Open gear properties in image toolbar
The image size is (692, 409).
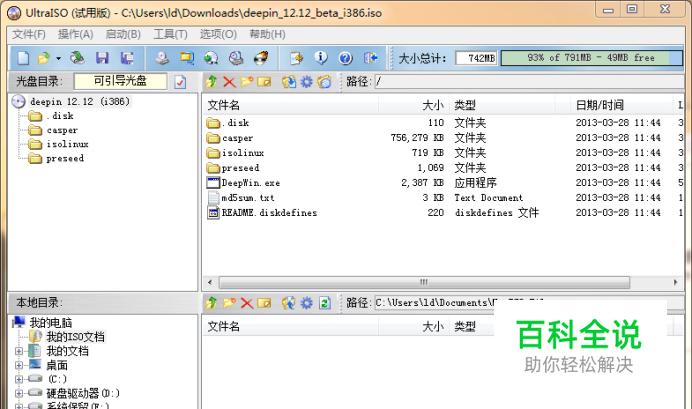[306, 82]
